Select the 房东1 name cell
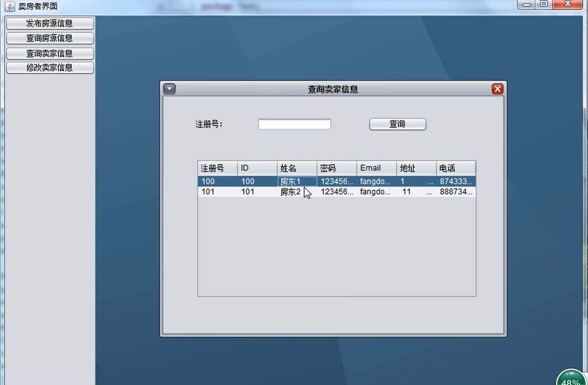 (x=297, y=182)
